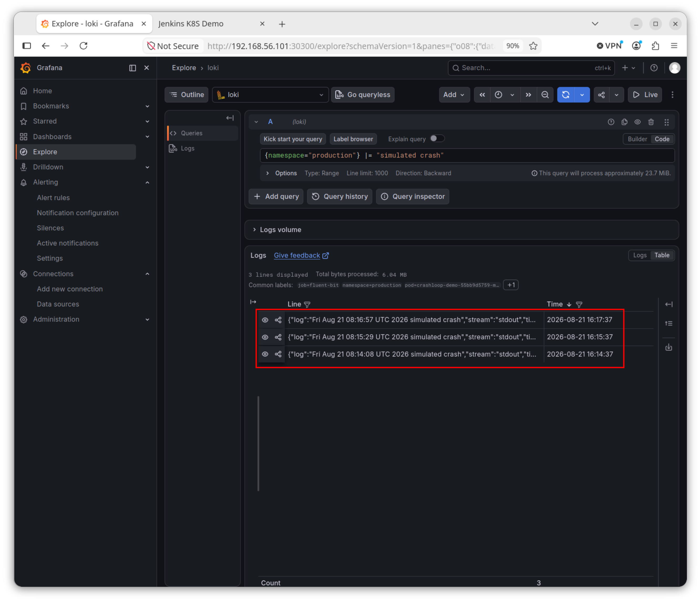Expand the Bookmarks section
The image size is (700, 602).
tap(147, 106)
